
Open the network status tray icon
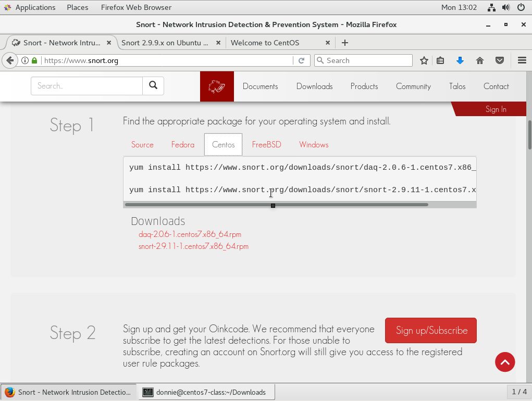(491, 7)
